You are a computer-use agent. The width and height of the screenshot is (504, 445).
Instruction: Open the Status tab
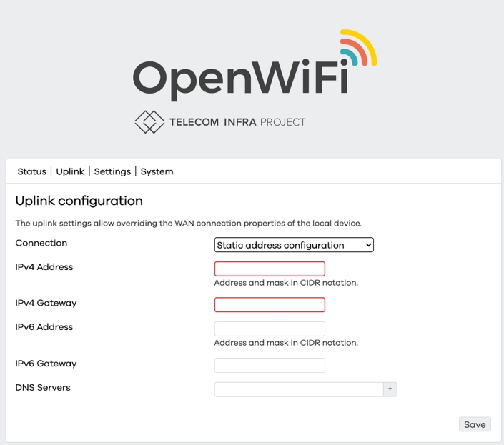31,171
